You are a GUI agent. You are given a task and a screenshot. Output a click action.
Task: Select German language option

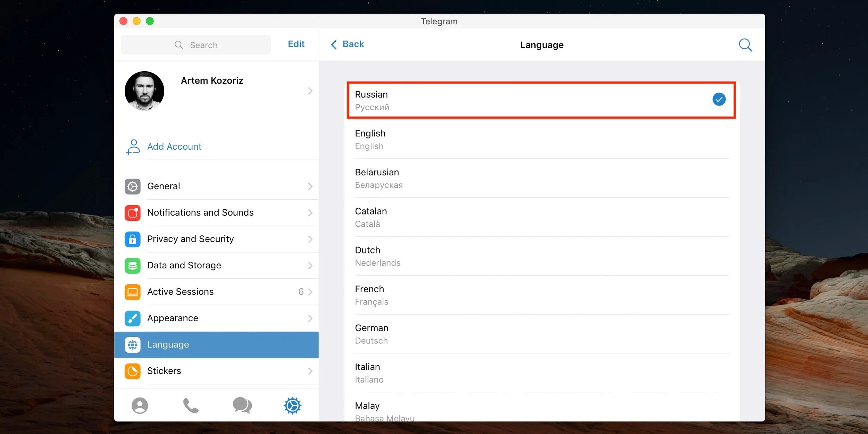click(542, 334)
